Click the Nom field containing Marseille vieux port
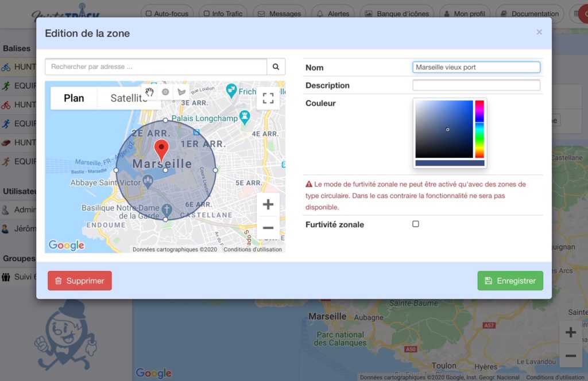This screenshot has height=381, width=588. 476,67
